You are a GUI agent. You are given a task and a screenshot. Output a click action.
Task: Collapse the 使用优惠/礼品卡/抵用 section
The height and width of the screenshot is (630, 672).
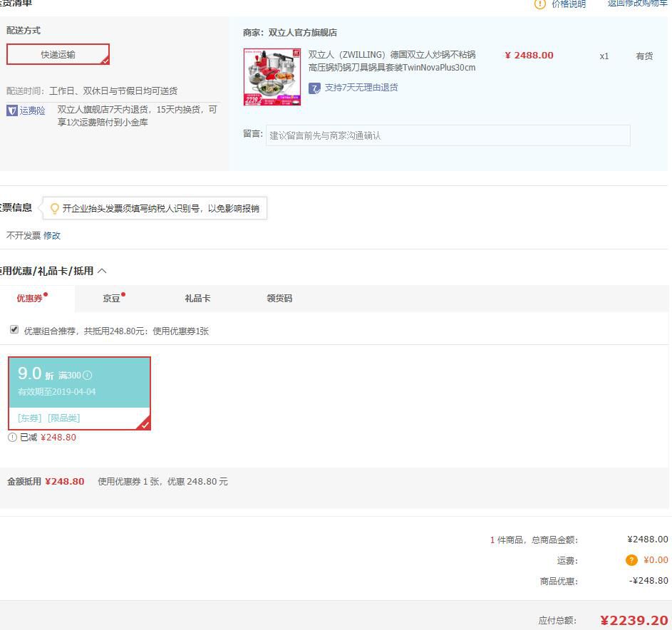[102, 271]
